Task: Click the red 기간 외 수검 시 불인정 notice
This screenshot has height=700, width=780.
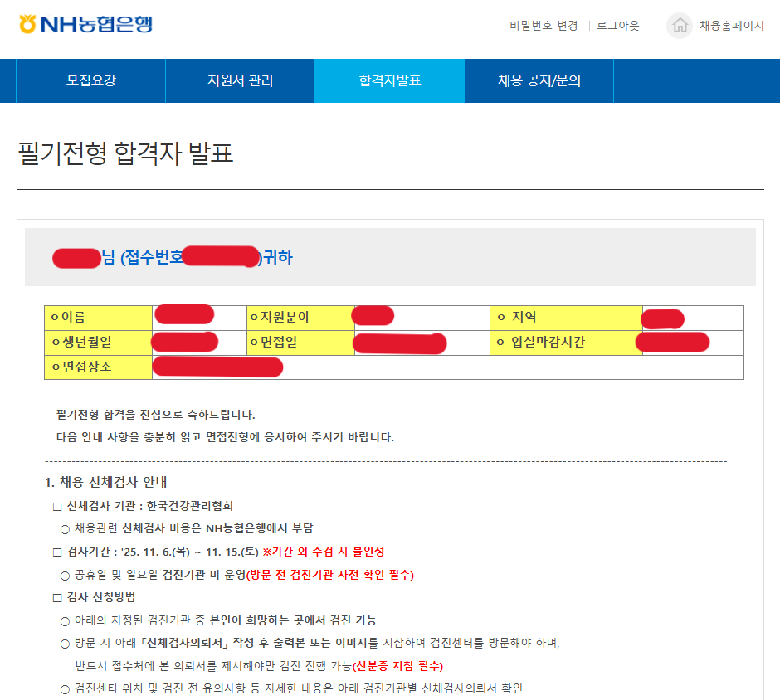Action: [324, 552]
